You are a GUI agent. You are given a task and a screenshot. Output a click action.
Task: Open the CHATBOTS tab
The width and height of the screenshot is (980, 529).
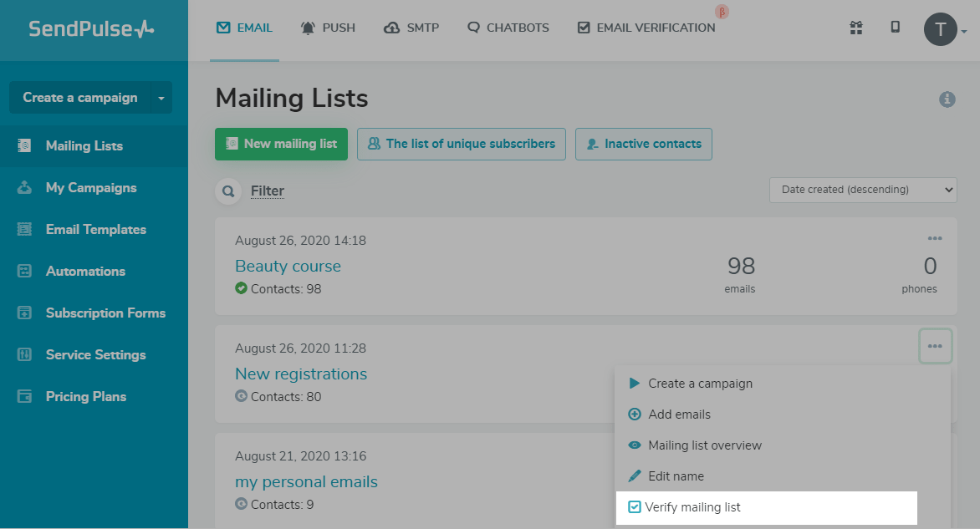coord(508,28)
